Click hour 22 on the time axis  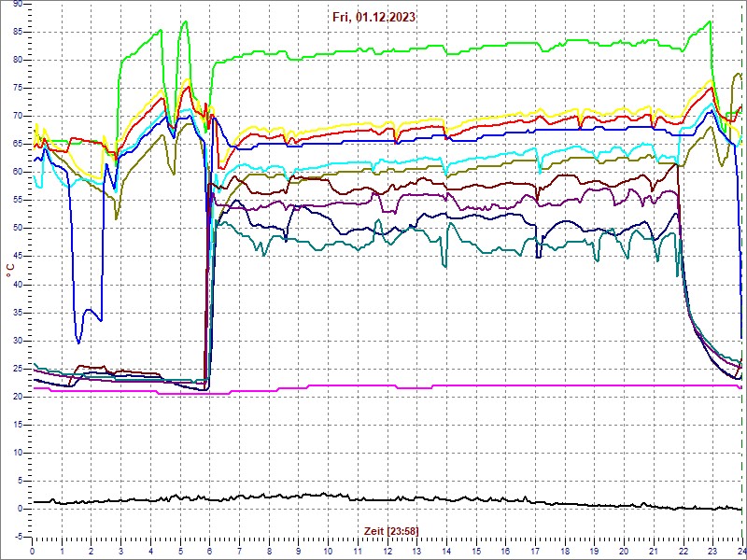684,552
